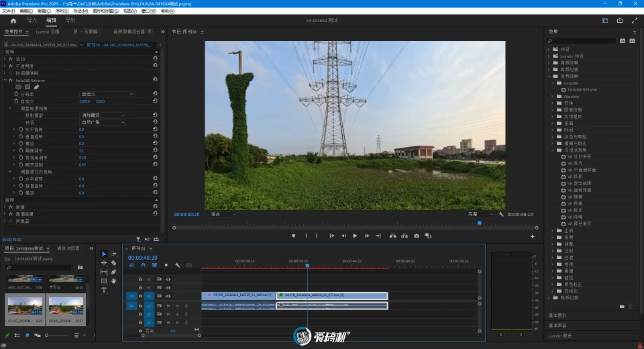Switch to the Import workspace tab
The height and width of the screenshot is (349, 644).
pos(32,20)
